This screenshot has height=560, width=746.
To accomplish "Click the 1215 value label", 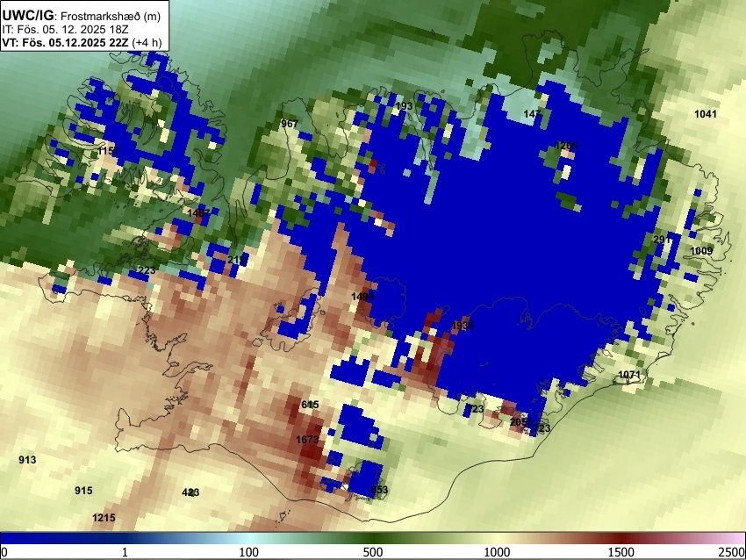I will [104, 518].
